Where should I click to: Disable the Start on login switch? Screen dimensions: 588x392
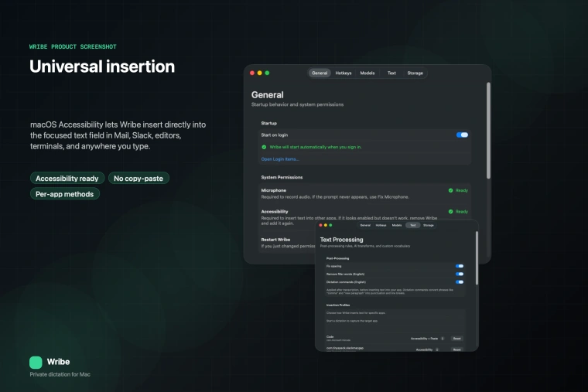point(462,135)
